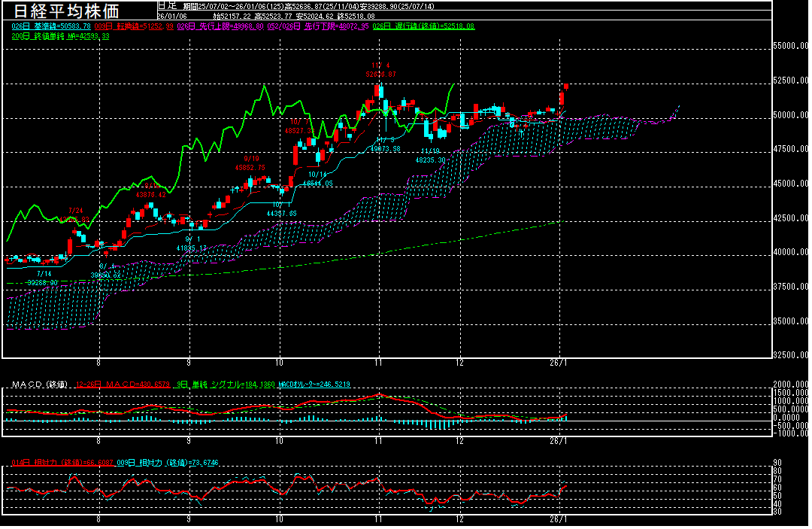Click the 11/4 peak price annotation
This screenshot has width=812, height=529.
(380, 70)
